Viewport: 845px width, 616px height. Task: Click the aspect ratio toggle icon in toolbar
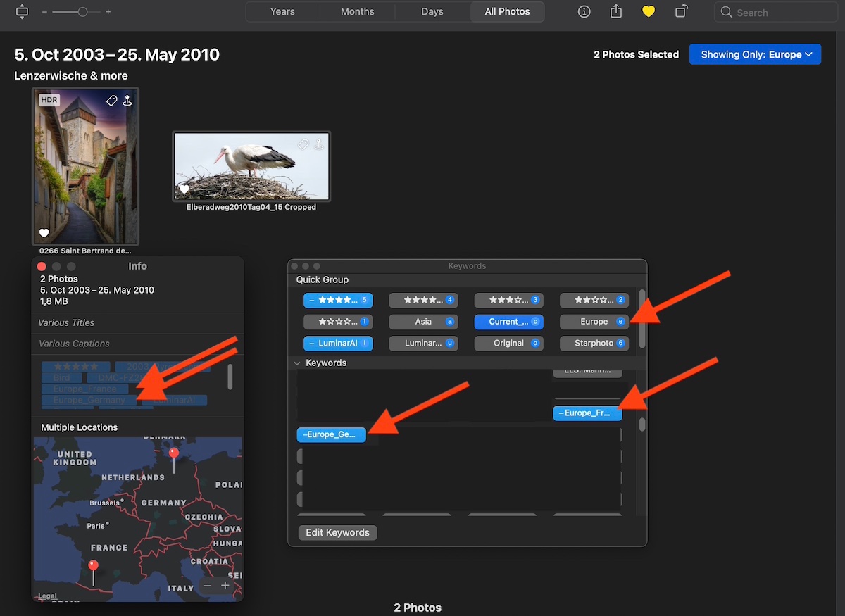point(22,12)
